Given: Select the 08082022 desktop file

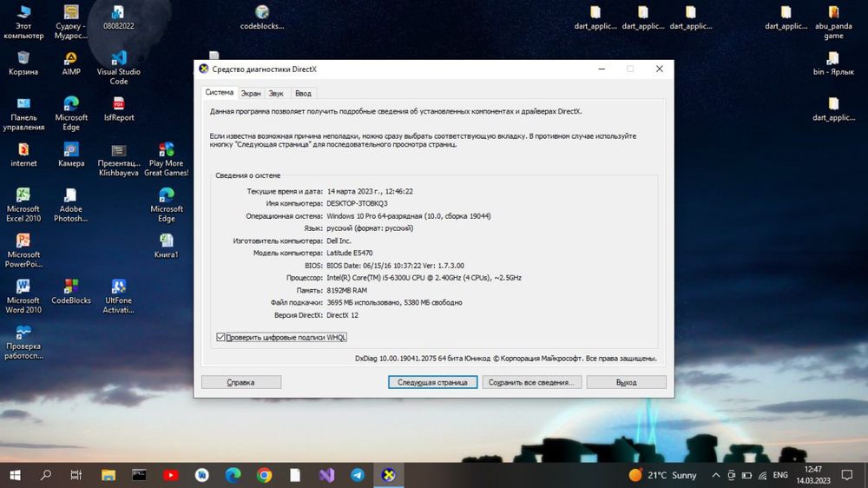Looking at the screenshot, I should [x=118, y=17].
